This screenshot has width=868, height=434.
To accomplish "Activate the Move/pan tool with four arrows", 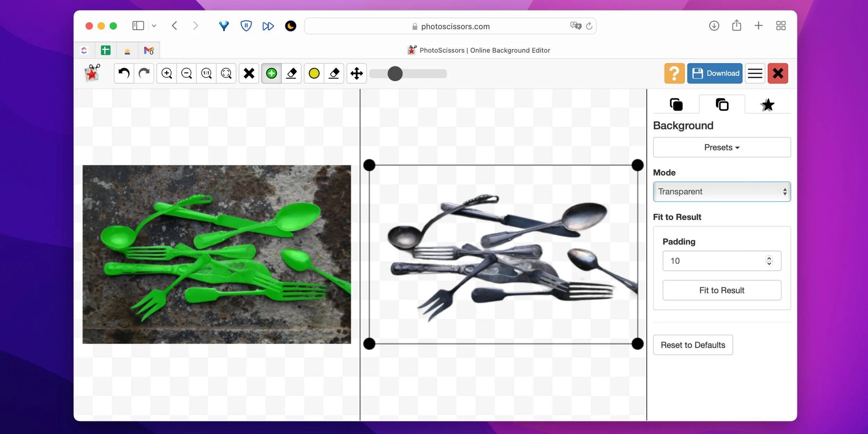I will click(x=357, y=73).
